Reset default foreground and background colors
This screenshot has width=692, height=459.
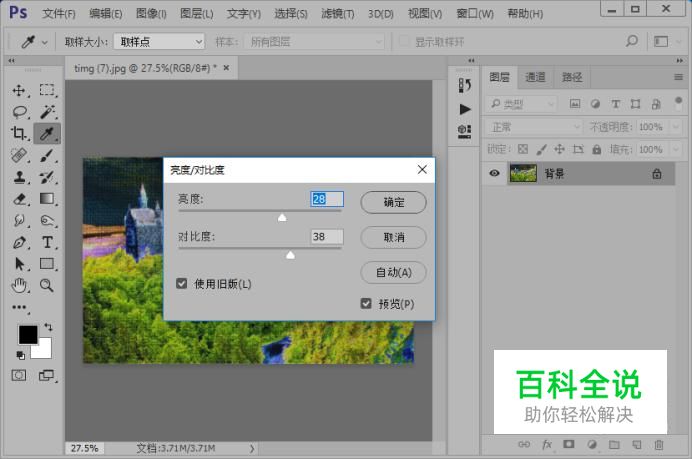click(20, 355)
